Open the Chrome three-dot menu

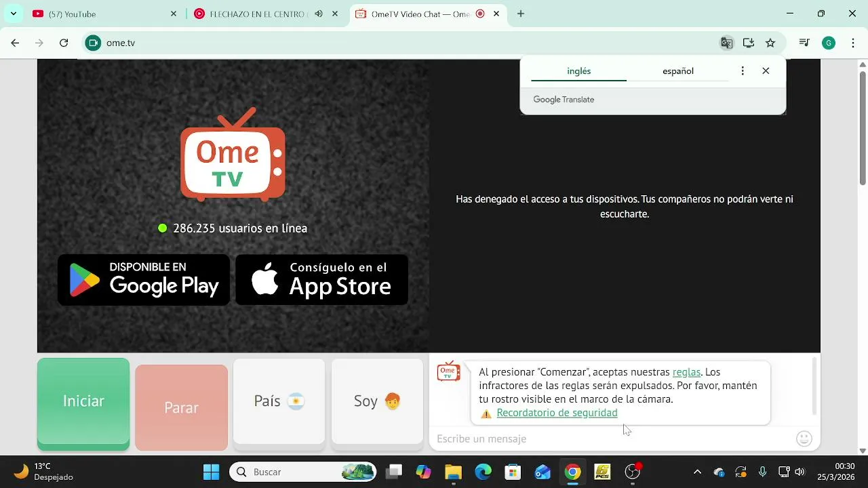pos(853,43)
